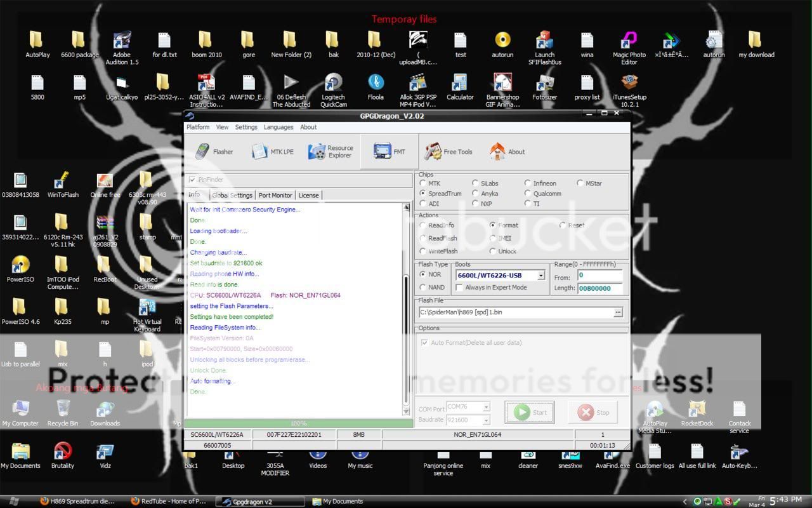This screenshot has width=812, height=508.
Task: Select the FMT toolbar button
Action: 390,152
